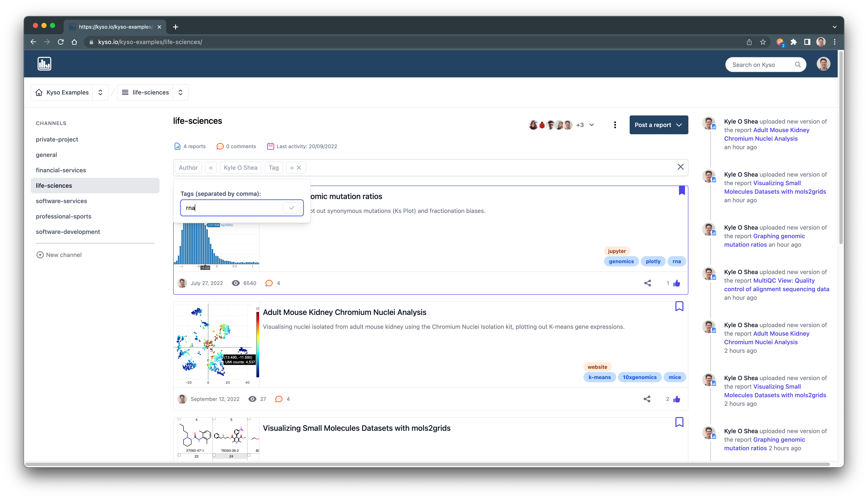Screen dimensions: 868x499
Task: Expand the life-sciences channel switcher
Action: click(180, 92)
